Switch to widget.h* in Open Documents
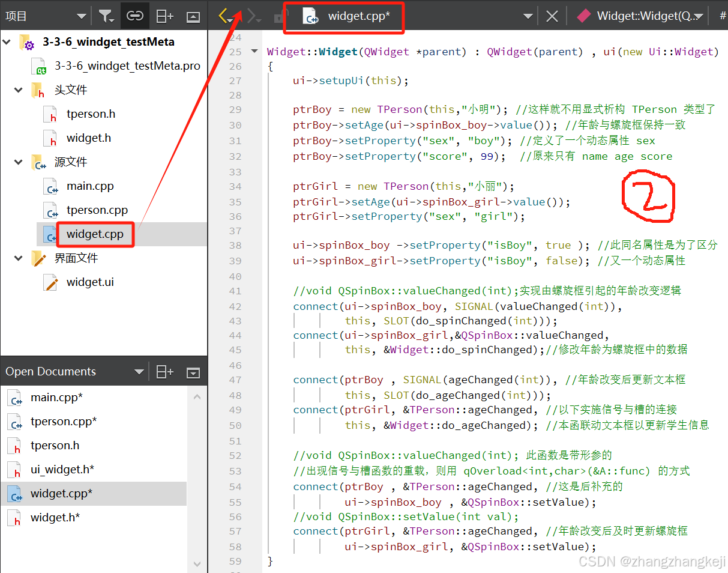This screenshot has height=573, width=728. pyautogui.click(x=55, y=518)
